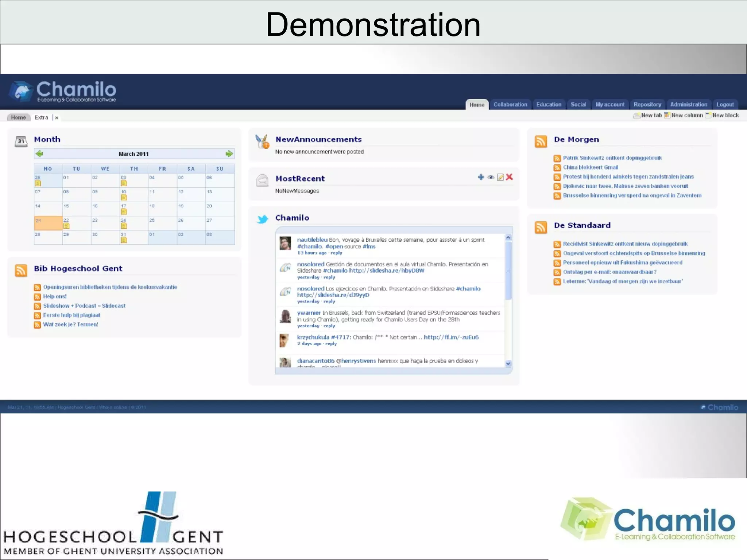Image resolution: width=747 pixels, height=560 pixels.
Task: Delete the MostRecent block with red X
Action: [x=510, y=177]
